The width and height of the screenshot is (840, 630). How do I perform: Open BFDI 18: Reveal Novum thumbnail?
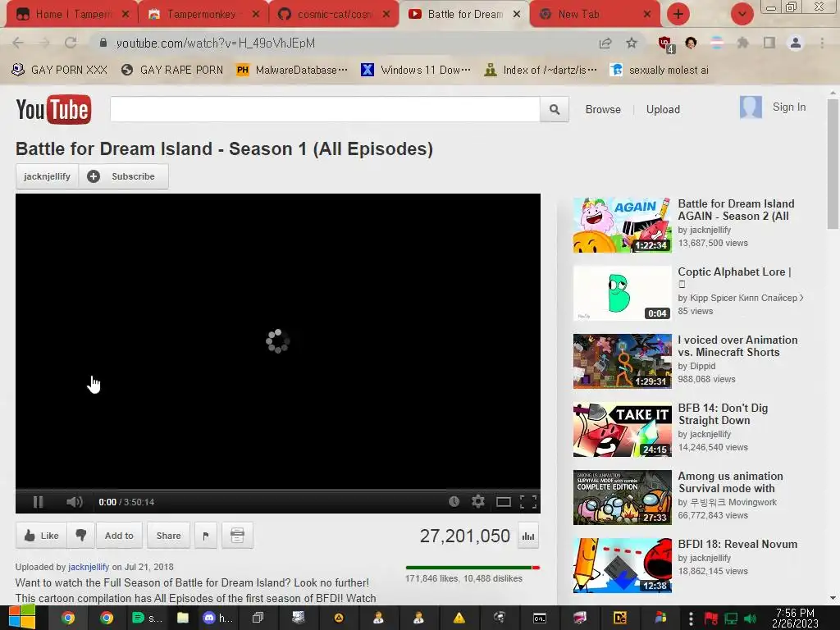coord(622,566)
